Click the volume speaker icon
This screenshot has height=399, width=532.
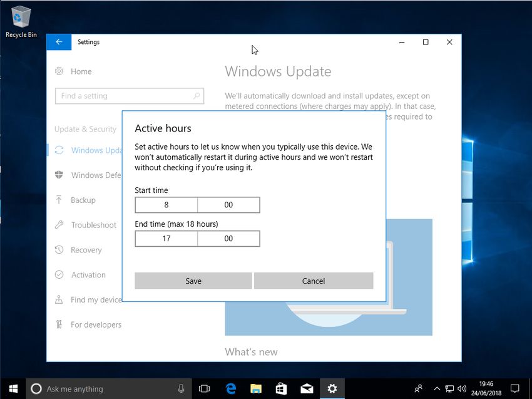coord(461,388)
